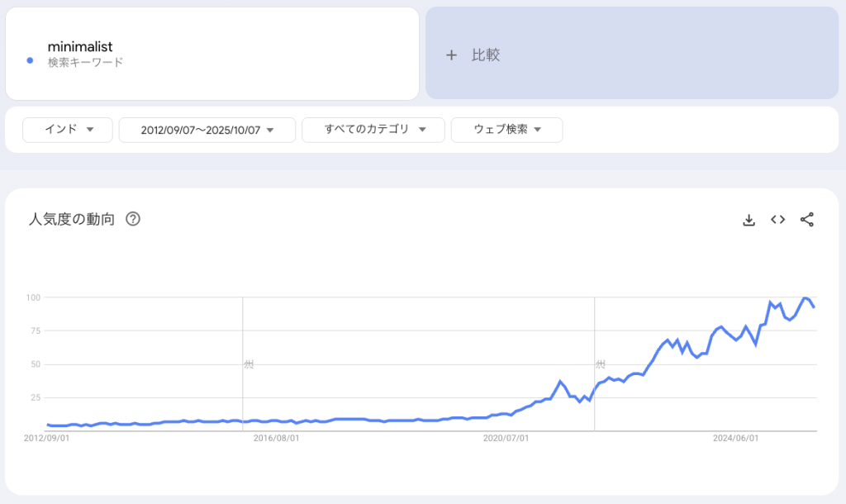Click the trend line start at 2012/09/01
This screenshot has height=504, width=846.
48,425
